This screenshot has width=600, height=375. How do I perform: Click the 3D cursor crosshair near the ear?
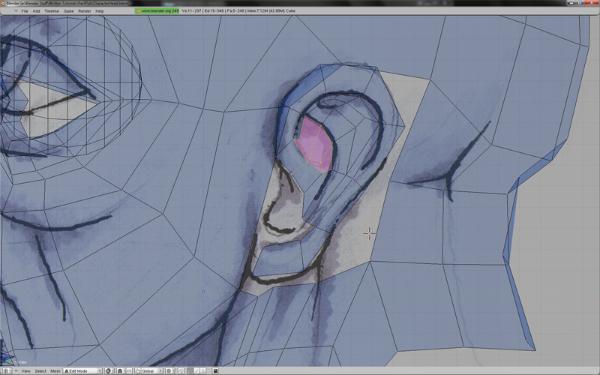pyautogui.click(x=369, y=233)
